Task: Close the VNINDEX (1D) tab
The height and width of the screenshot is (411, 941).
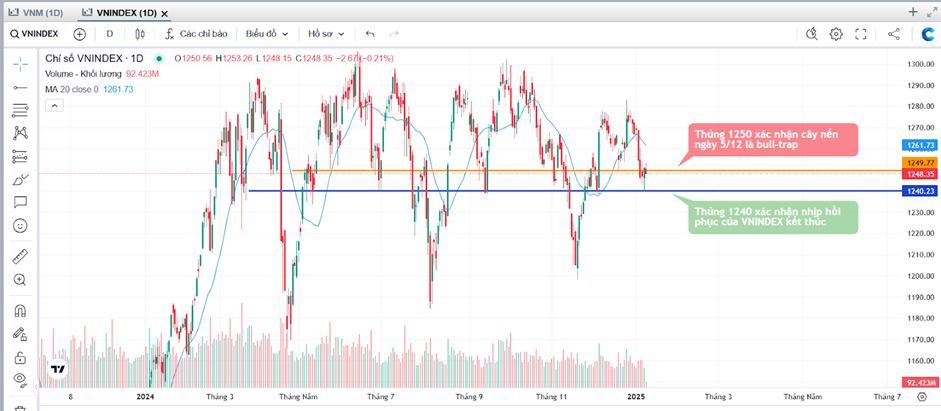Action: (165, 13)
